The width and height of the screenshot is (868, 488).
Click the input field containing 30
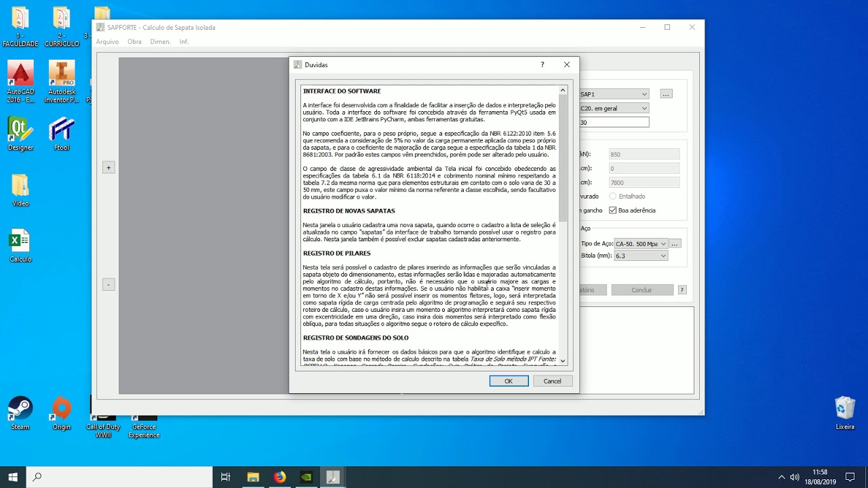pos(614,123)
